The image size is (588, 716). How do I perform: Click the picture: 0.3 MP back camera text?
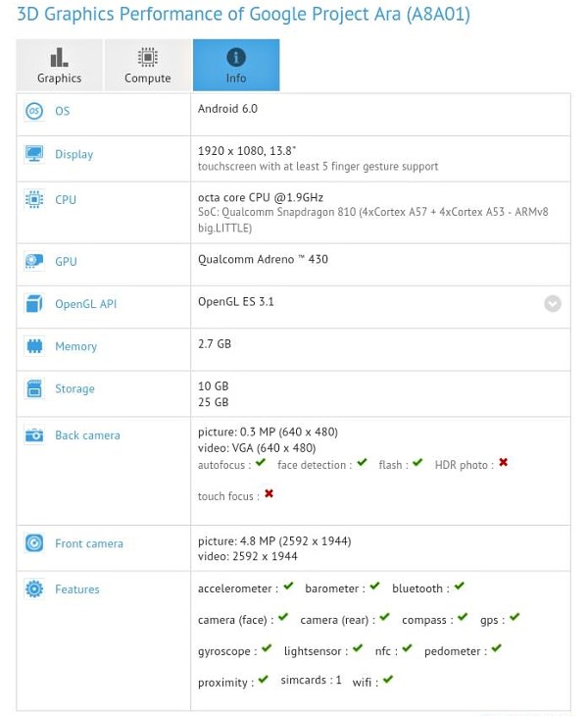[x=268, y=432]
